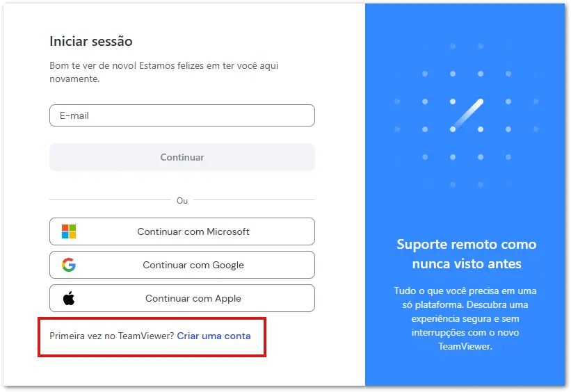
Task: Click the 'Microsoft' text label in button
Action: pos(228,232)
